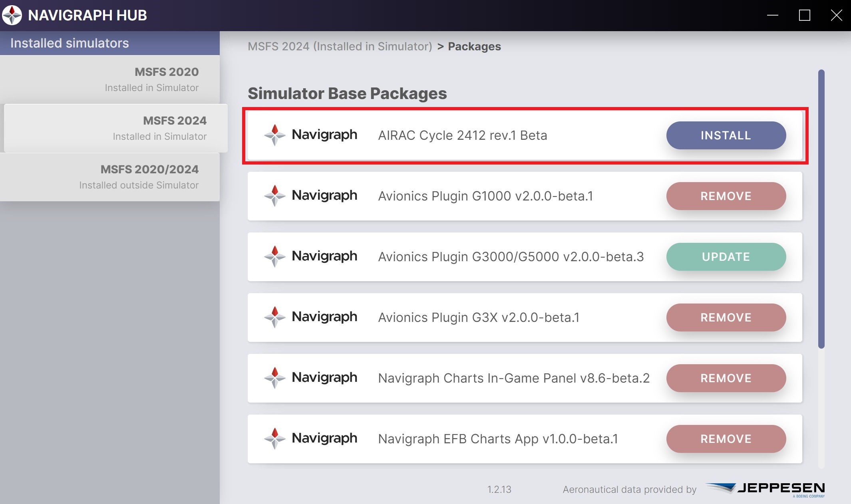Click the Simulator Base Packages heading

click(347, 93)
